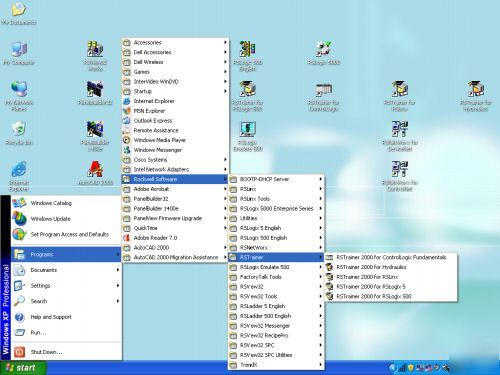This screenshot has width=500, height=375.
Task: Open RSLogix 500 English folder in menu
Action: point(276,238)
